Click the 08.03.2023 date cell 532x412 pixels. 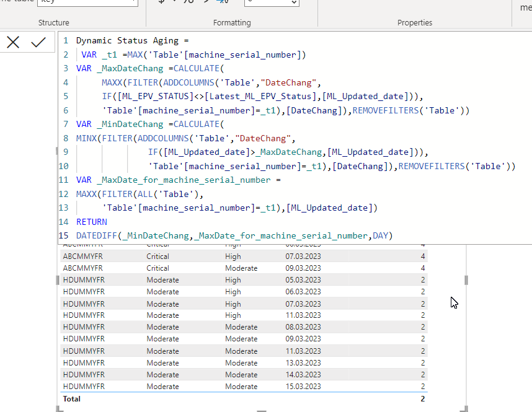[303, 327]
